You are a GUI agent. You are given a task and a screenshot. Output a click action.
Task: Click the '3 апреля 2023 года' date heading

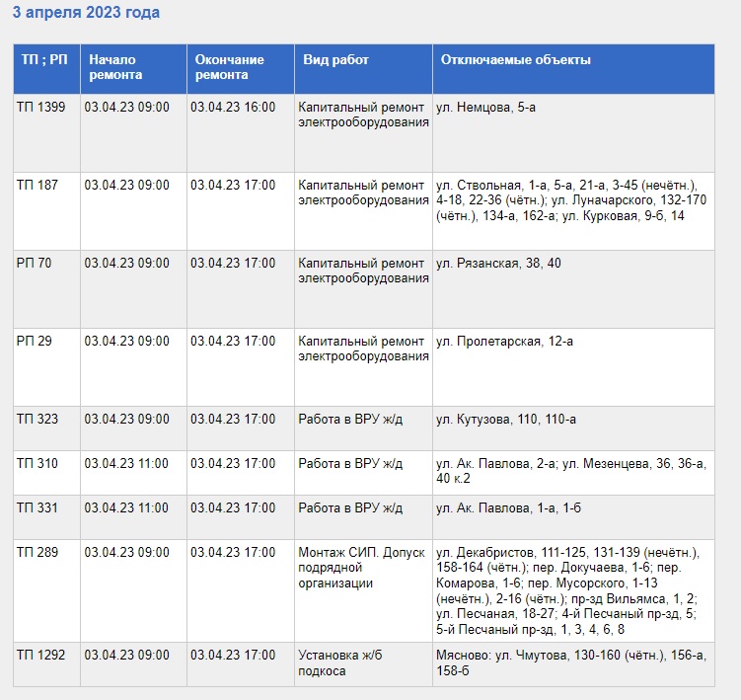click(86, 13)
